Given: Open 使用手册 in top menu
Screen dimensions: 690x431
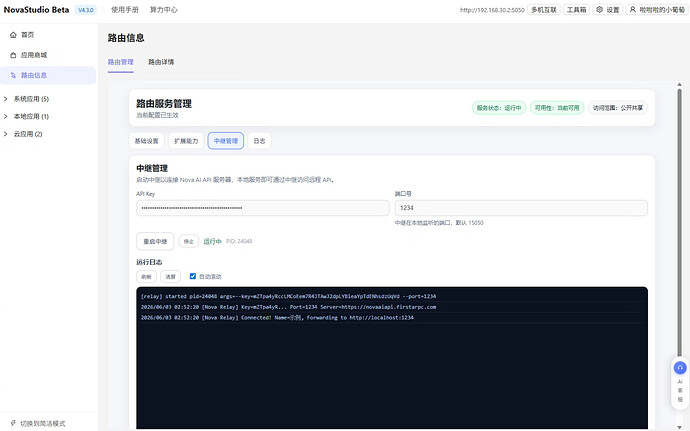Looking at the screenshot, I should point(125,10).
